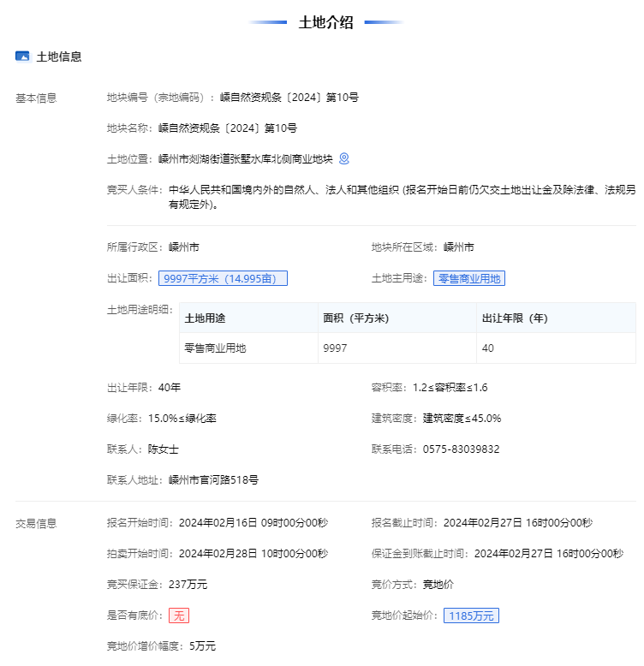Select the 9997平方米 area tag

click(223, 278)
